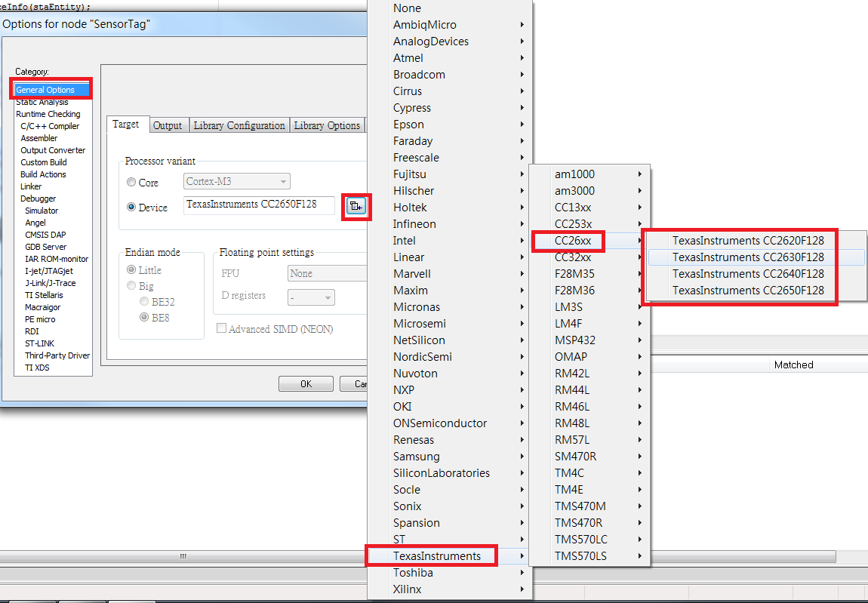This screenshot has height=603, width=868.
Task: Open the MSP432 device family submenu
Action: click(589, 340)
